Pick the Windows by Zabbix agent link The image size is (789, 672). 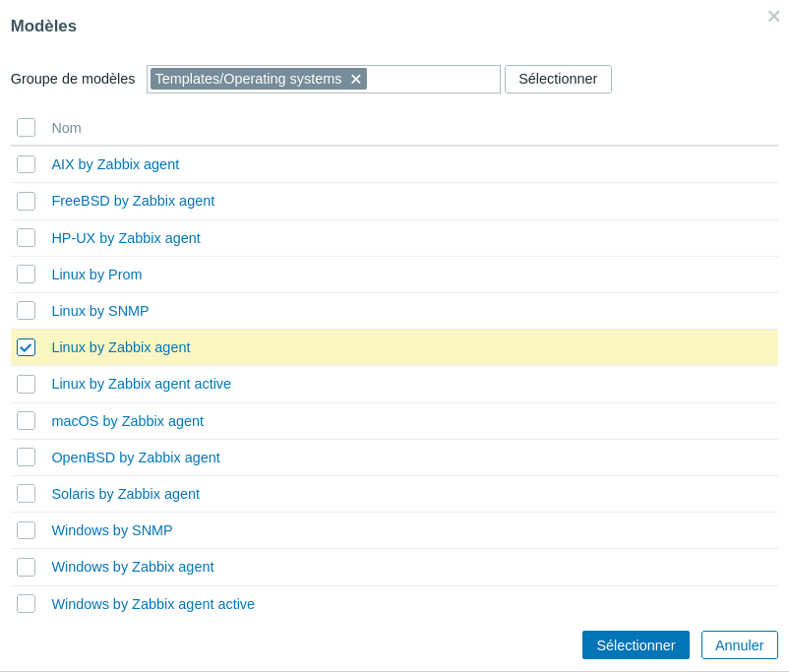pyautogui.click(x=133, y=567)
